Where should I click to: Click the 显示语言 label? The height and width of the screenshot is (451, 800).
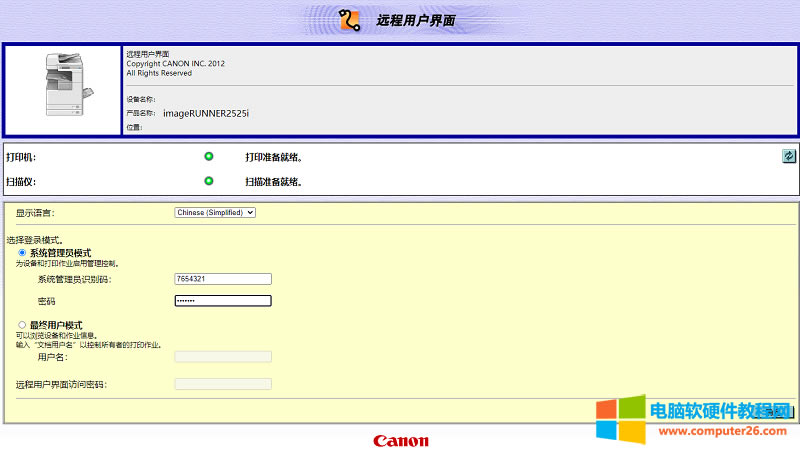pyautogui.click(x=35, y=213)
